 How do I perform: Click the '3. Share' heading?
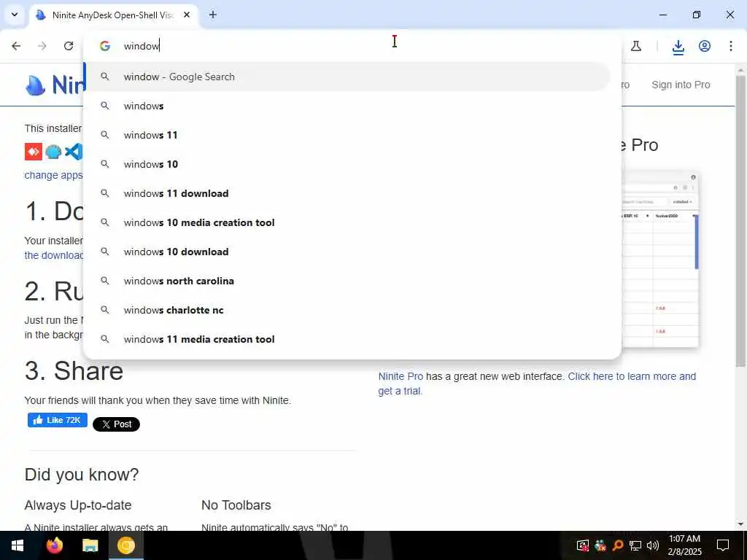coord(74,371)
